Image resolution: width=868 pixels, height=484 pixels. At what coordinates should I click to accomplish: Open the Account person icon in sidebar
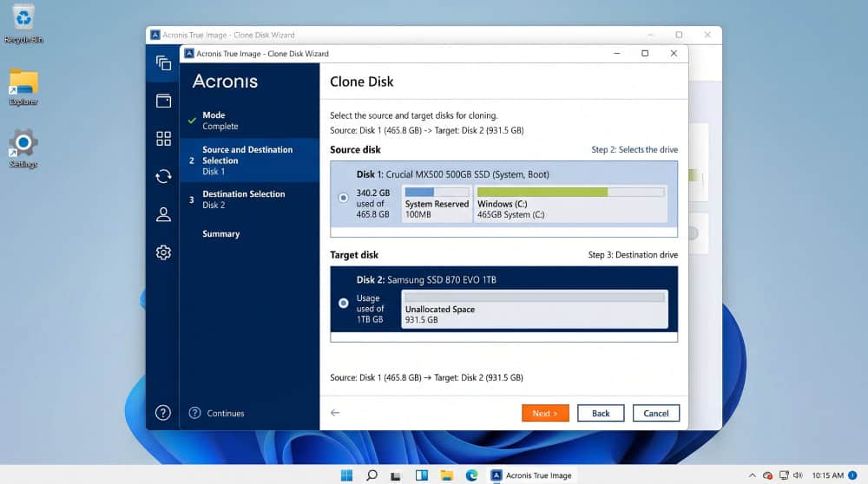coord(163,214)
